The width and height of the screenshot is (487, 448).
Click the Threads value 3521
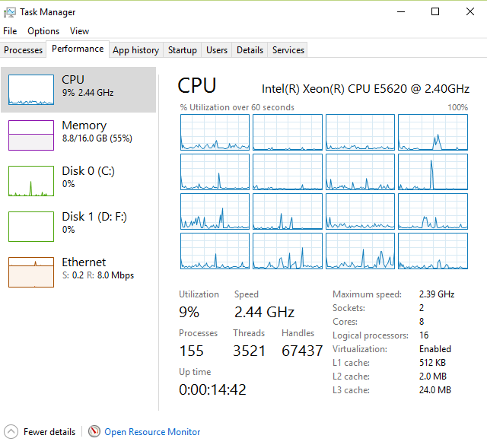250,351
